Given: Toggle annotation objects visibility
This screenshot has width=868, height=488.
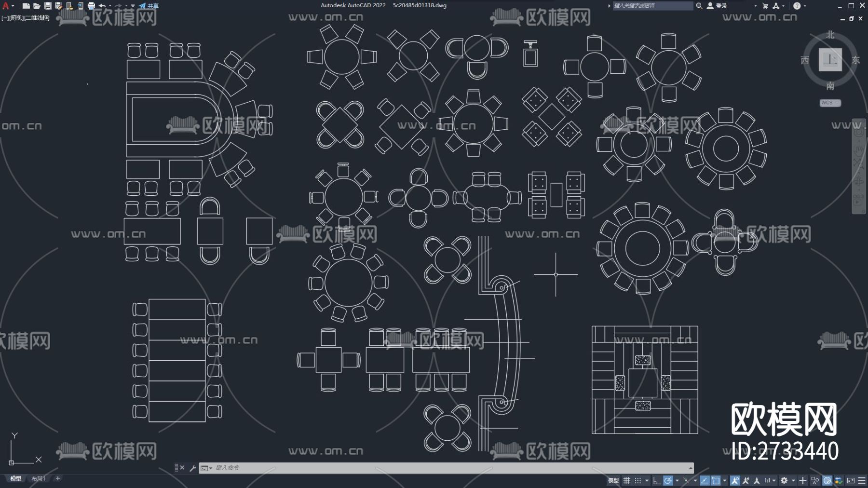Looking at the screenshot, I should (x=735, y=480).
